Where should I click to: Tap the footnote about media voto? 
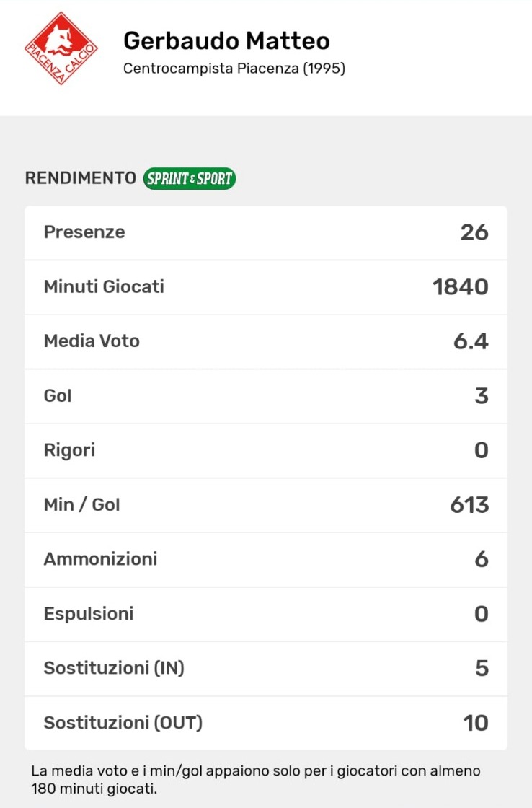255,780
